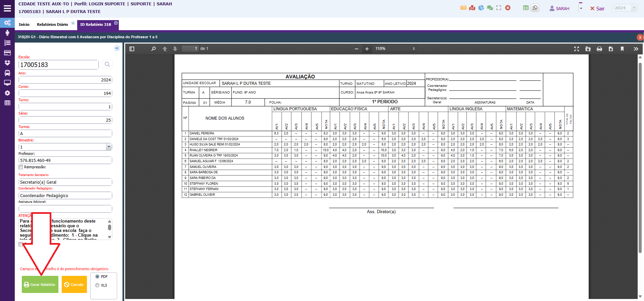Enable the Reimpressão checkbox
This screenshot has height=301, width=644.
21,167
